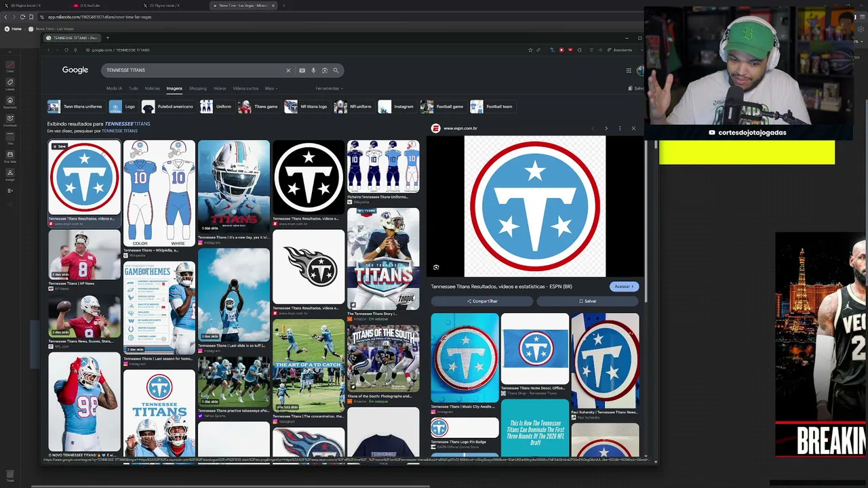The width and height of the screenshot is (868, 488).
Task: Go back in the outer browser
Action: pyautogui.click(x=5, y=17)
